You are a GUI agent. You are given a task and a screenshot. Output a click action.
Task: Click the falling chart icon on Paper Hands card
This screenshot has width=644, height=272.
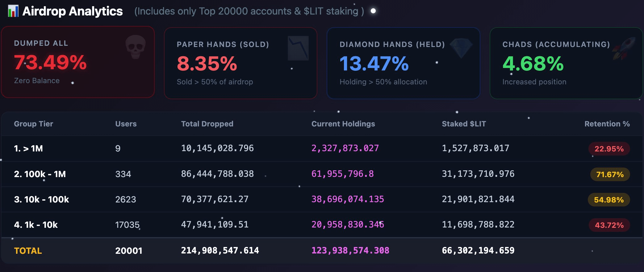(x=298, y=48)
